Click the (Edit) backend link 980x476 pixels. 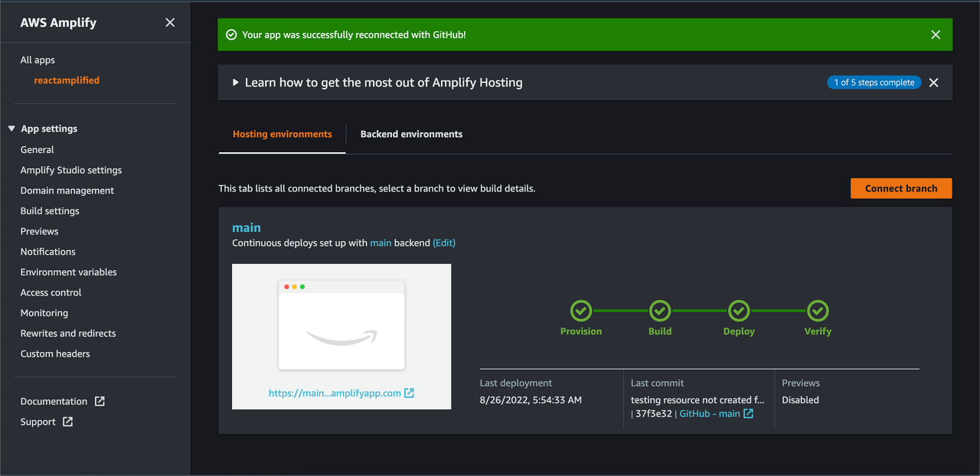(x=444, y=243)
